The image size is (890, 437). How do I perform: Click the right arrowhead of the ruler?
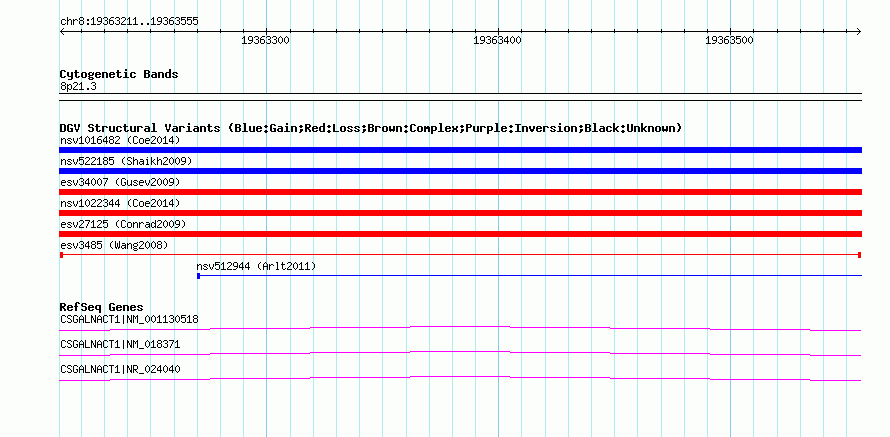tap(859, 31)
